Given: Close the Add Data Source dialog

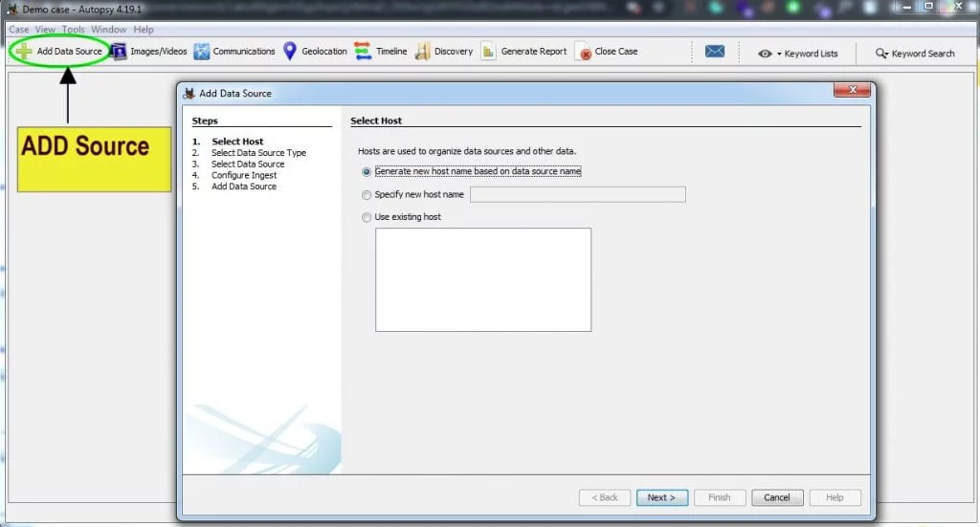Looking at the screenshot, I should 852,90.
